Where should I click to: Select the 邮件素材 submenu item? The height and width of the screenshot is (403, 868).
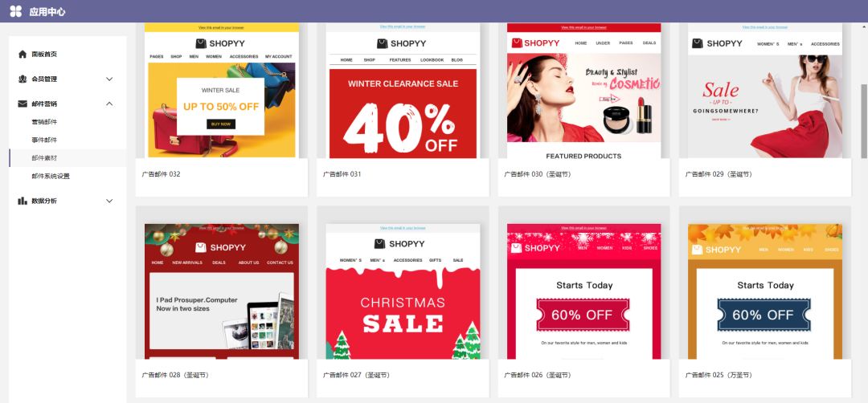pos(68,158)
